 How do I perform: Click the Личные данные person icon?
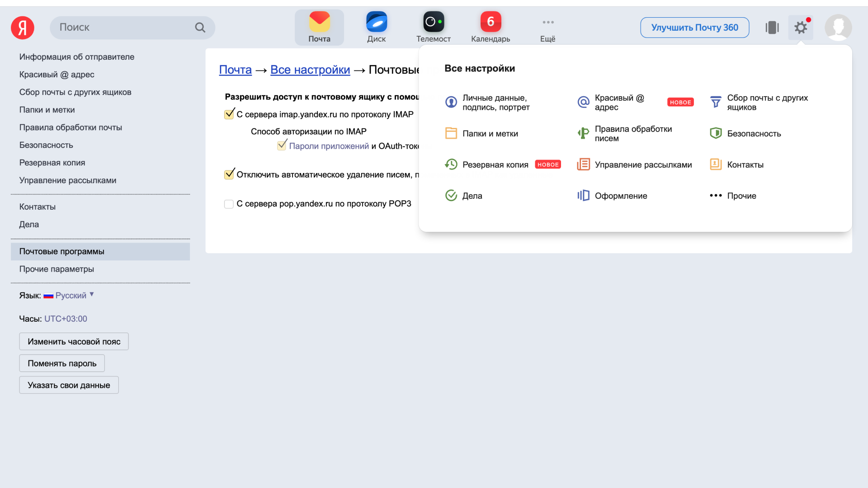click(x=451, y=102)
